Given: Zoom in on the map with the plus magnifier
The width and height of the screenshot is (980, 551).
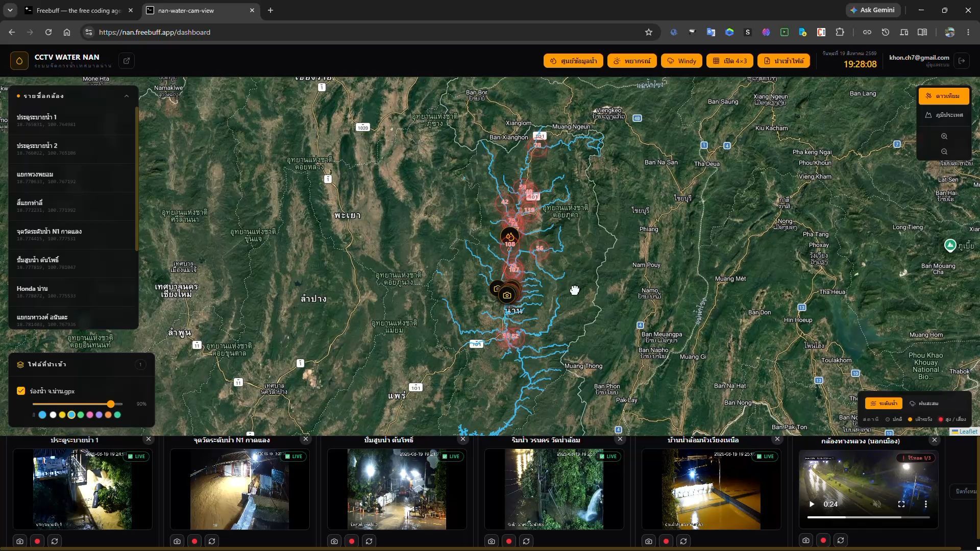Looking at the screenshot, I should (944, 136).
